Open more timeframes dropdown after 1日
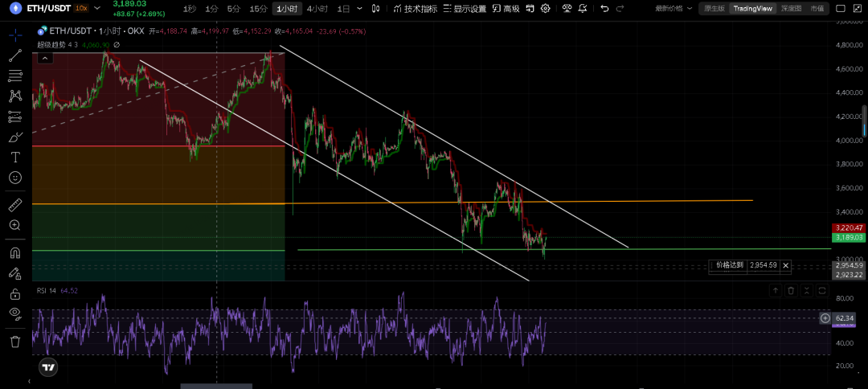Viewport: 868px width, 389px height. [x=357, y=9]
